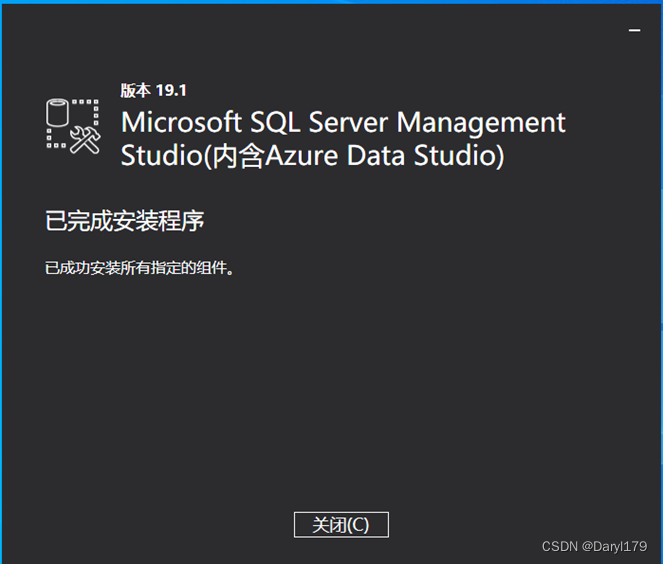Image resolution: width=663 pixels, height=564 pixels.
Task: Click the 已成功安装所有指定的组件 message
Action: (x=137, y=268)
